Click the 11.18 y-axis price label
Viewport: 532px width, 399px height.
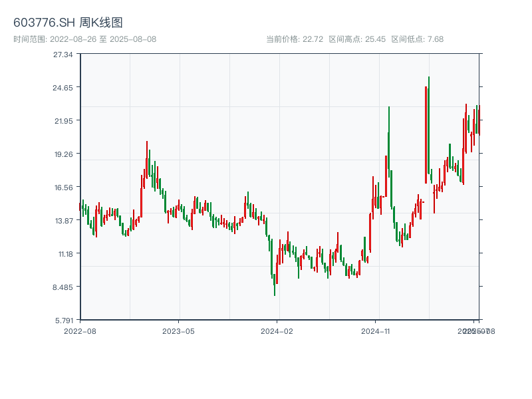pyautogui.click(x=63, y=254)
